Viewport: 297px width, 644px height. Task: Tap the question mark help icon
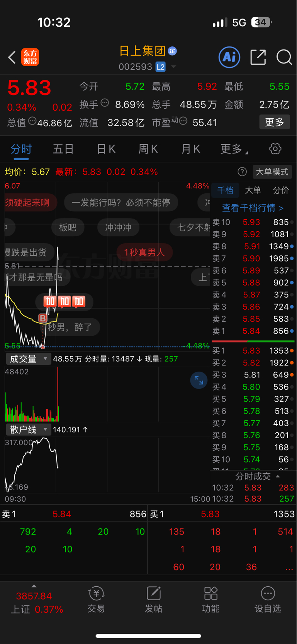(x=242, y=172)
